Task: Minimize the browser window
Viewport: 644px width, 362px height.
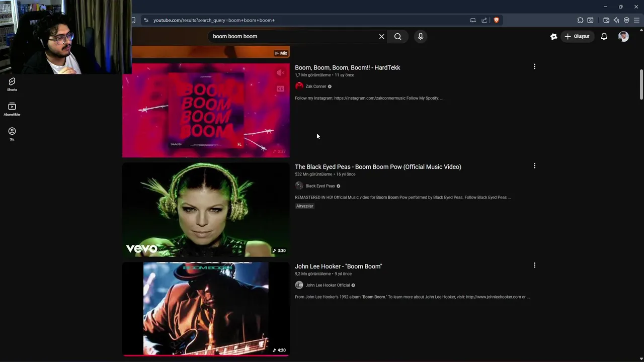Action: pyautogui.click(x=605, y=7)
